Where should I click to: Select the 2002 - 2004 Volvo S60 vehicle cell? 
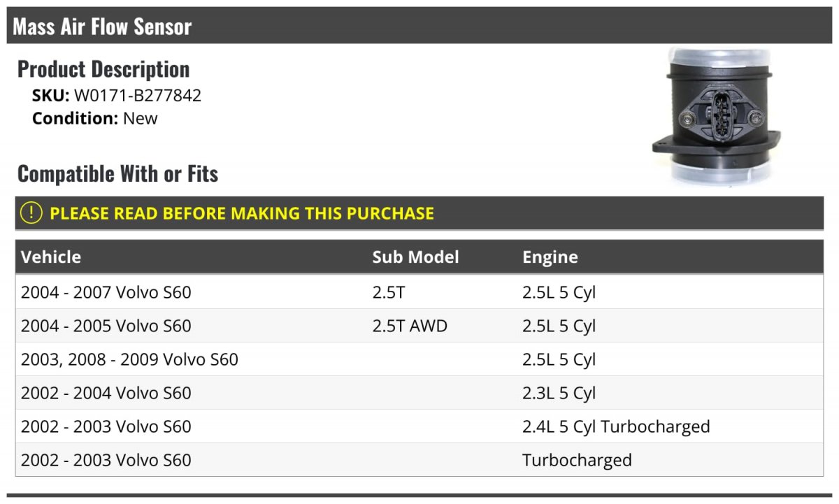(x=106, y=393)
